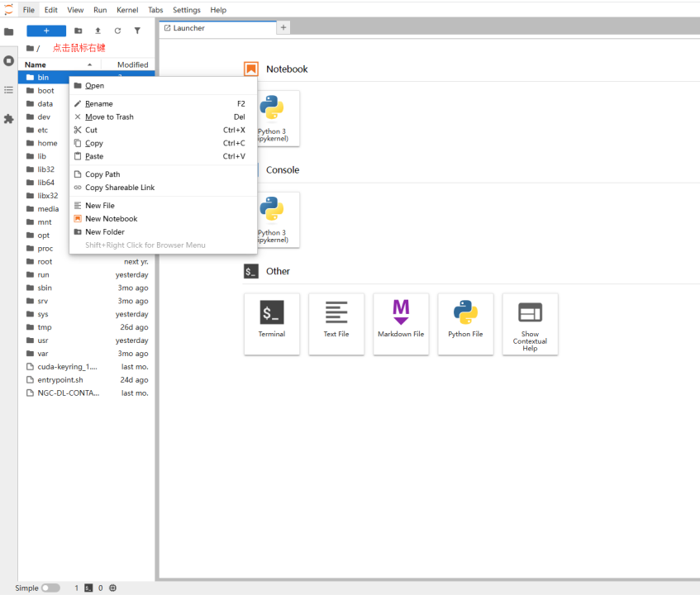Select the media folder
Screen dimensions: 700x595
pos(44,209)
